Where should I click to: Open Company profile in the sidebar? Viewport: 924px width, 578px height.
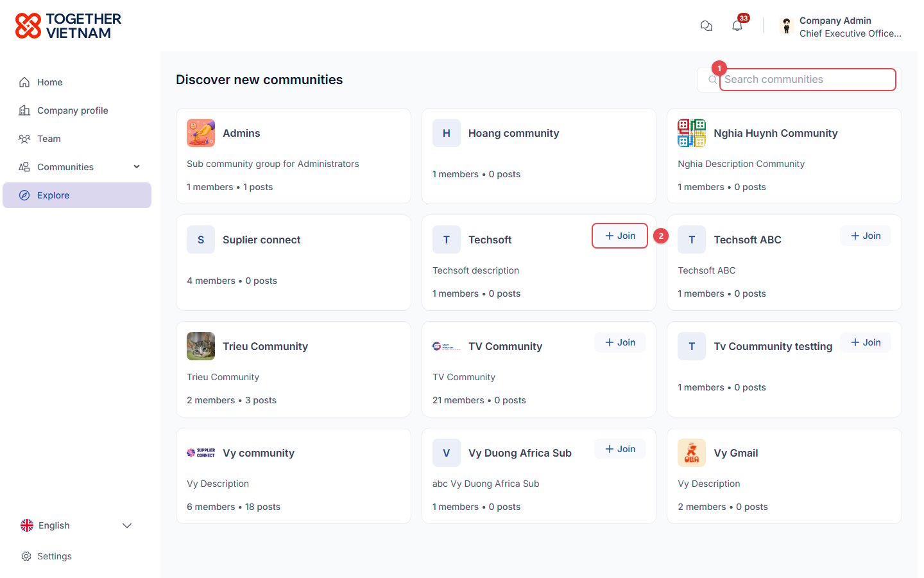77,110
